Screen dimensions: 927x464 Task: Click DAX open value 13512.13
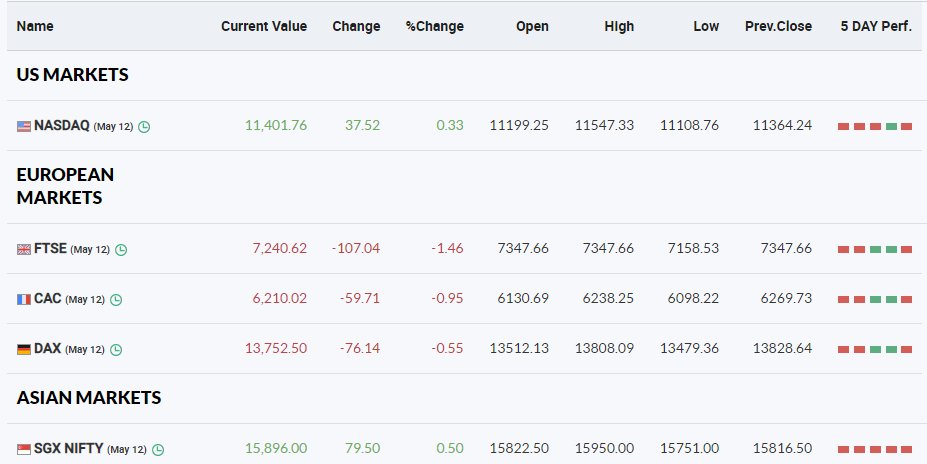(519, 348)
